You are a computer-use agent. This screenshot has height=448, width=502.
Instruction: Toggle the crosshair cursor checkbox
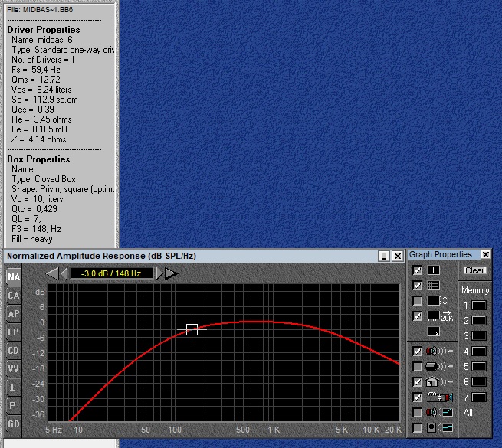tap(418, 270)
